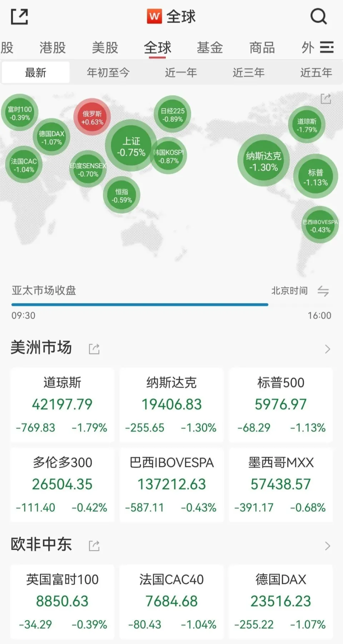Switch to 基金 tab
Viewport: 343px width, 644px height.
[x=210, y=47]
